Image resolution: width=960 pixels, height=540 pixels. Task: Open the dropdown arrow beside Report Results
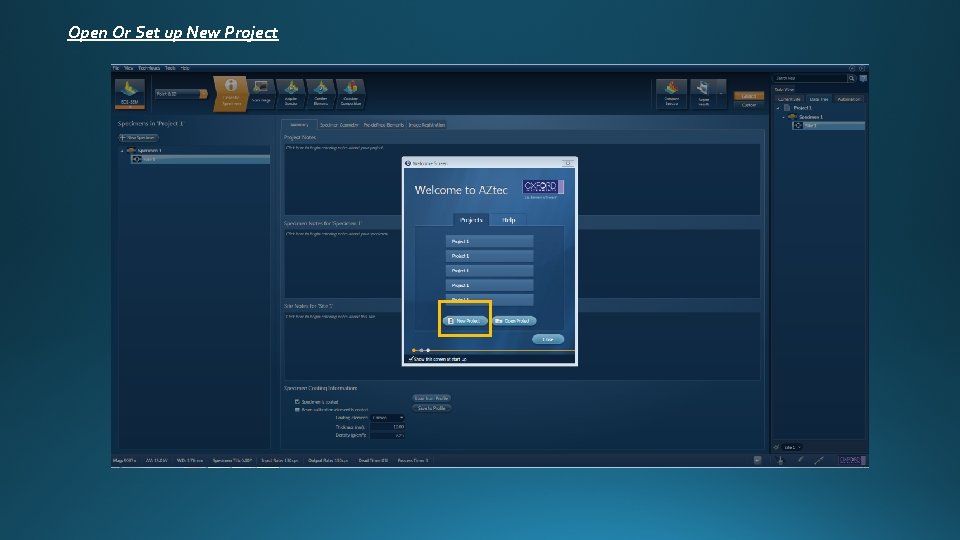(x=721, y=93)
